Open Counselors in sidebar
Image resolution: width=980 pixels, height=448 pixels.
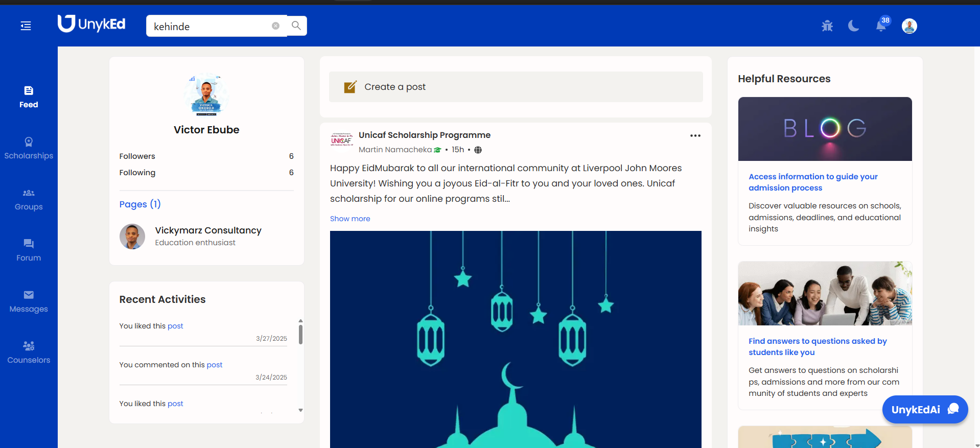point(29,352)
